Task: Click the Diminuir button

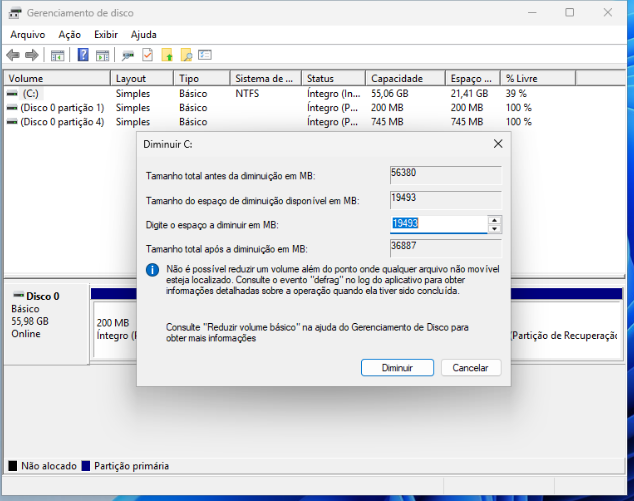Action: pyautogui.click(x=397, y=368)
